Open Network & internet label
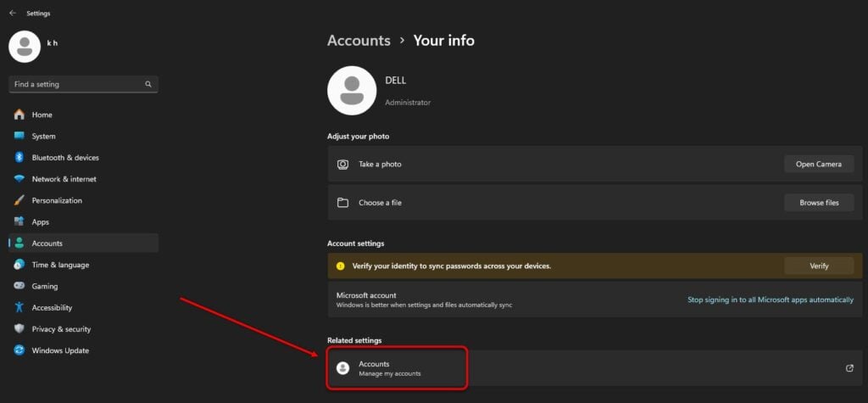The image size is (868, 403). (64, 179)
